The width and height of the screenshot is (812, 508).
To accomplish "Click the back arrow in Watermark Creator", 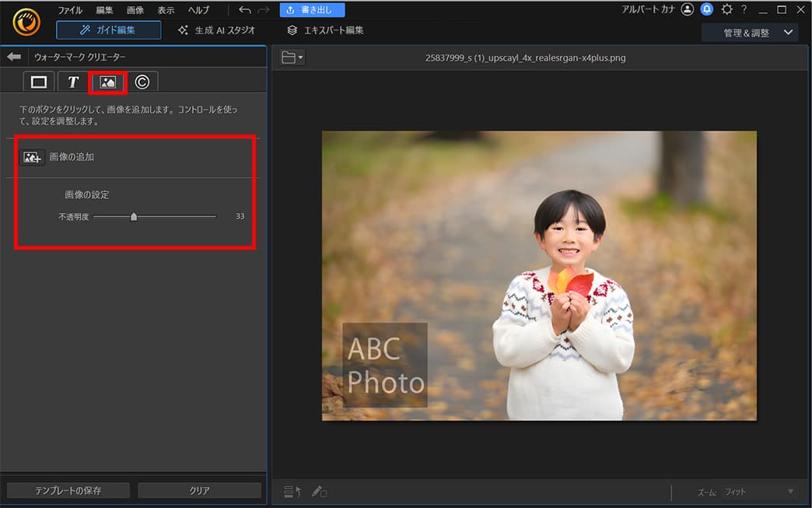I will pos(13,56).
